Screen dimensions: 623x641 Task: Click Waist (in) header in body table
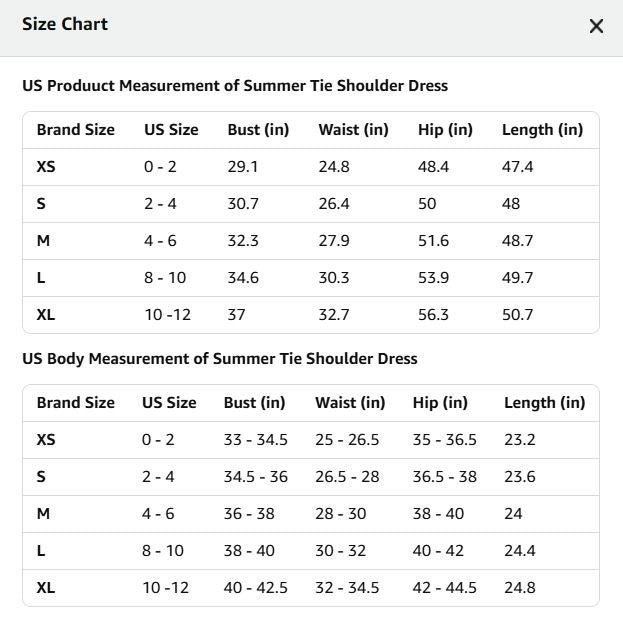(350, 403)
